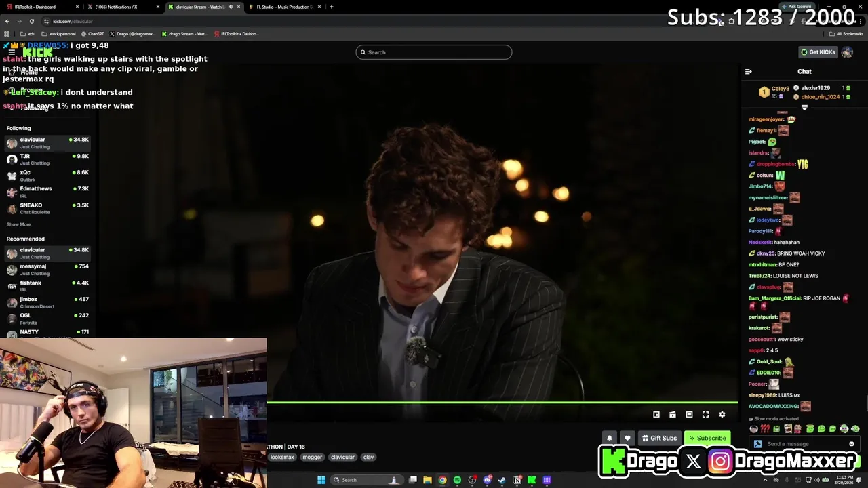Open jimboz in Recommended list

click(x=47, y=302)
